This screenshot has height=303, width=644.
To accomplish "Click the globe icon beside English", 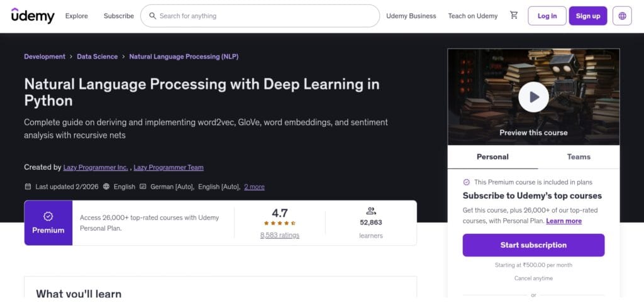I will click(106, 187).
